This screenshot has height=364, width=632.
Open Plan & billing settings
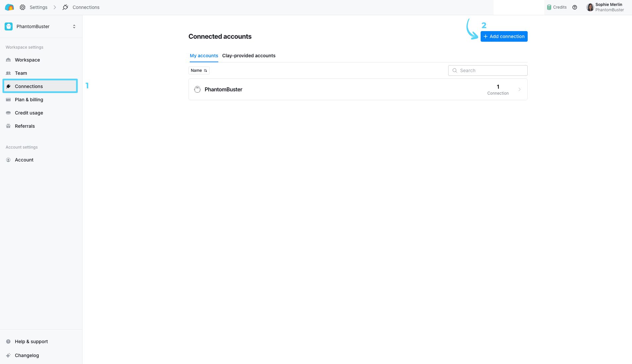[x=29, y=100]
